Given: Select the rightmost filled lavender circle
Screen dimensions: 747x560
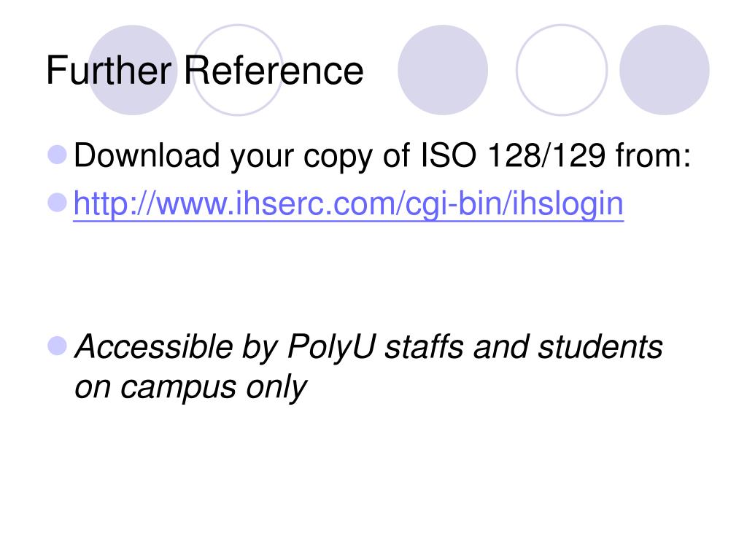Looking at the screenshot, I should (x=664, y=70).
